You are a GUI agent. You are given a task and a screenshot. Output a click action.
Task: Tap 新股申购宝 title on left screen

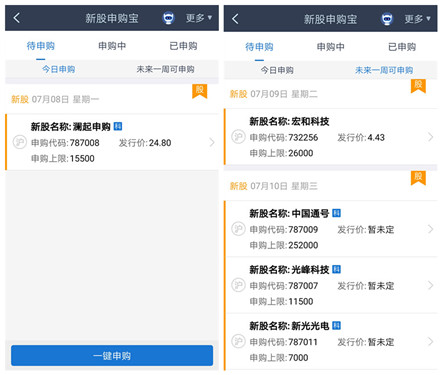112,18
